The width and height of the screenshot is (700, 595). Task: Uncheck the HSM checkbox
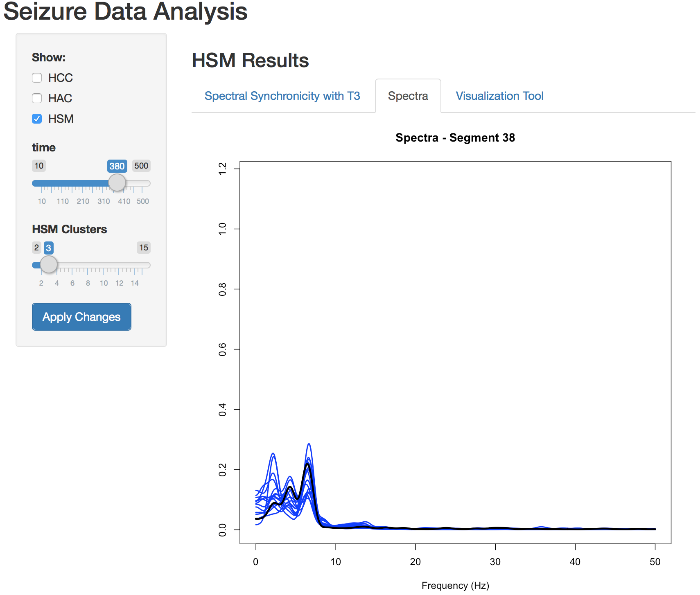[37, 119]
